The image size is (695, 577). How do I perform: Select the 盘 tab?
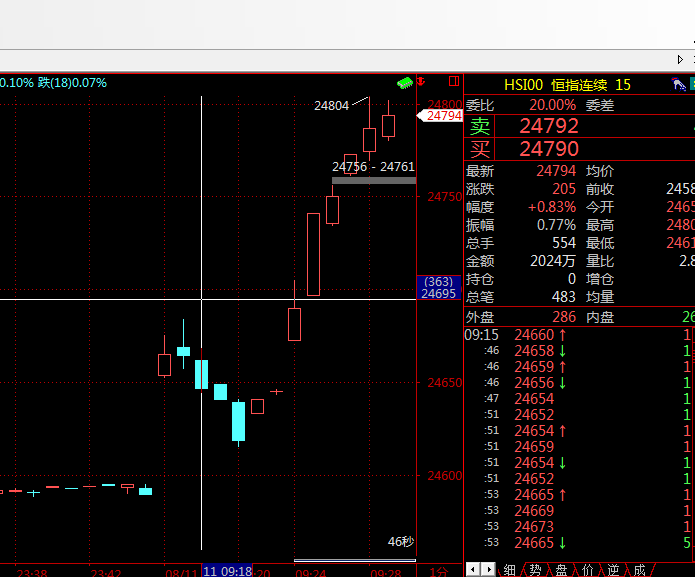[562, 569]
